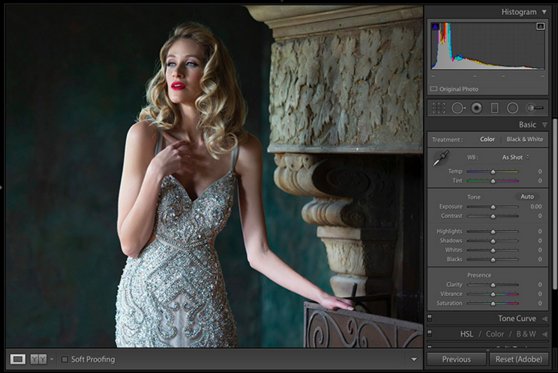Click the Shadows slider handle
This screenshot has width=558, height=373.
point(493,241)
